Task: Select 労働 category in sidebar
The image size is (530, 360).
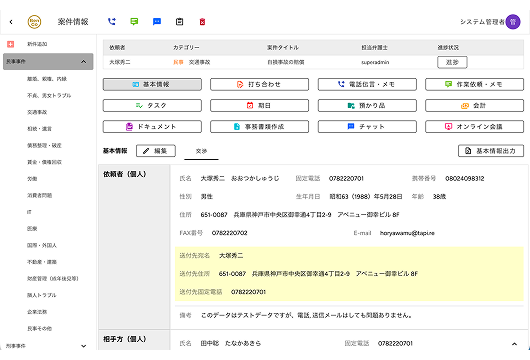Action: [x=32, y=179]
